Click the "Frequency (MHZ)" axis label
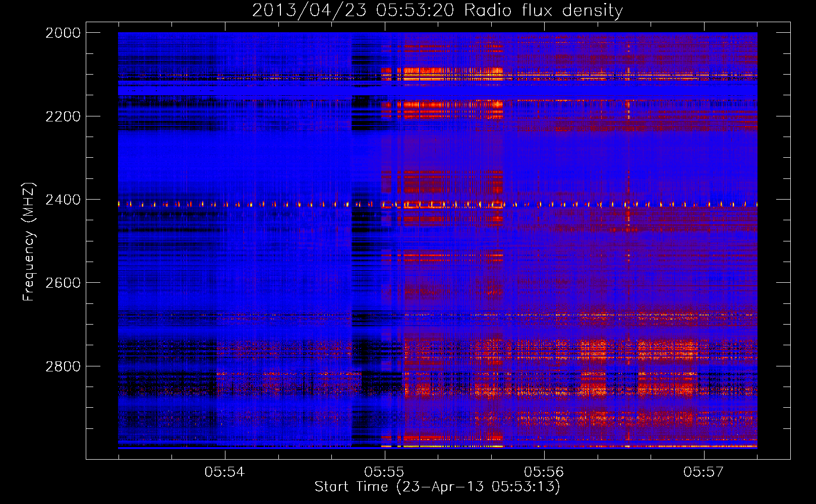 point(29,242)
